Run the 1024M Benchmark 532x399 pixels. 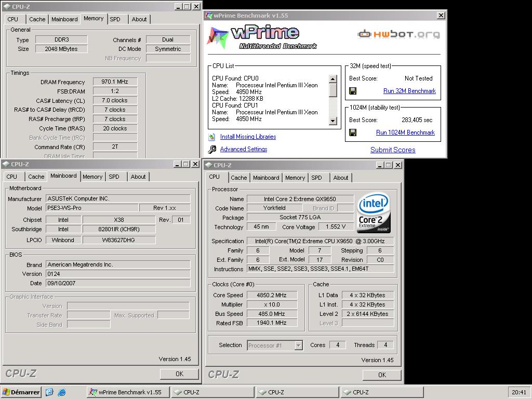405,132
